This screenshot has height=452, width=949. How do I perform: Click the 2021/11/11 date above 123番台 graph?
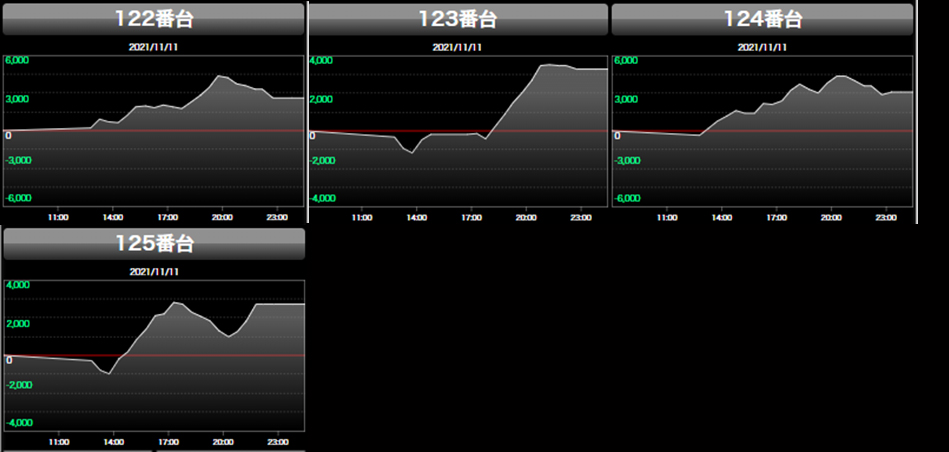[x=458, y=47]
